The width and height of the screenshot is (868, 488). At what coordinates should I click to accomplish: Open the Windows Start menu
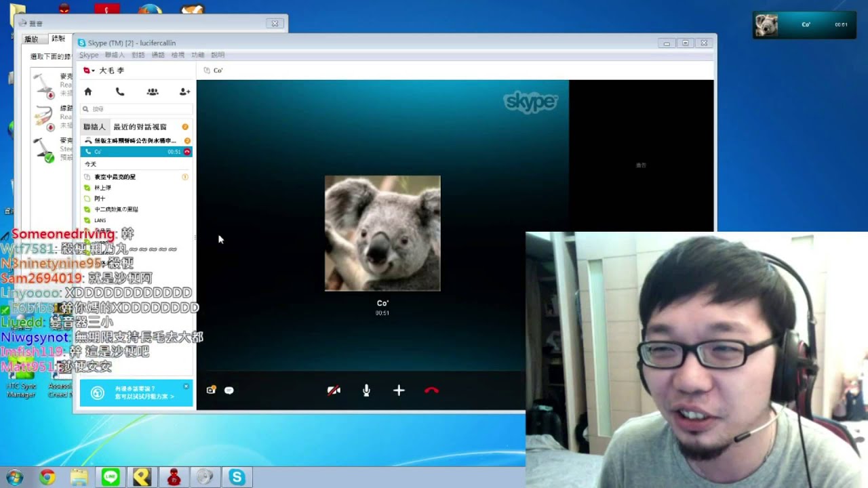(14, 477)
